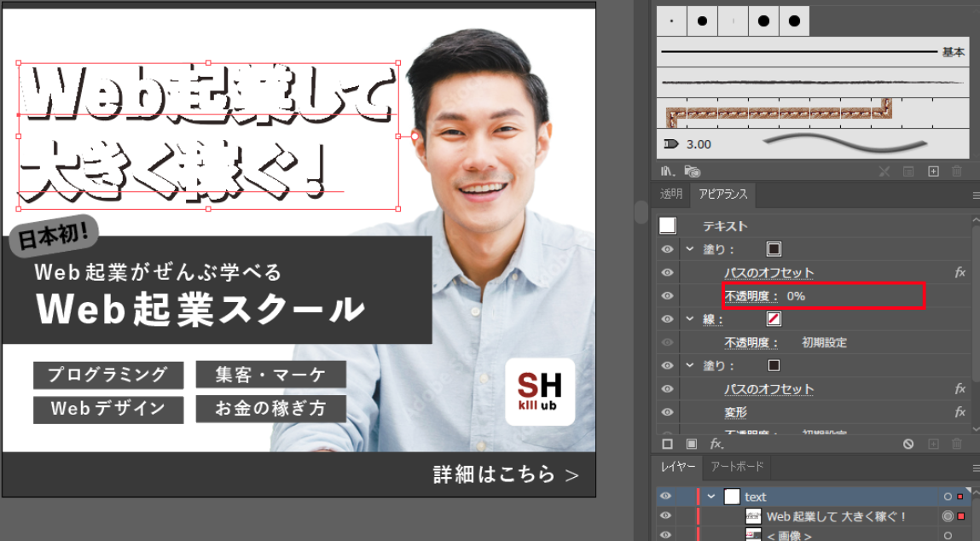Click the fx icon on the 変形 row
This screenshot has height=541, width=980.
[x=960, y=412]
